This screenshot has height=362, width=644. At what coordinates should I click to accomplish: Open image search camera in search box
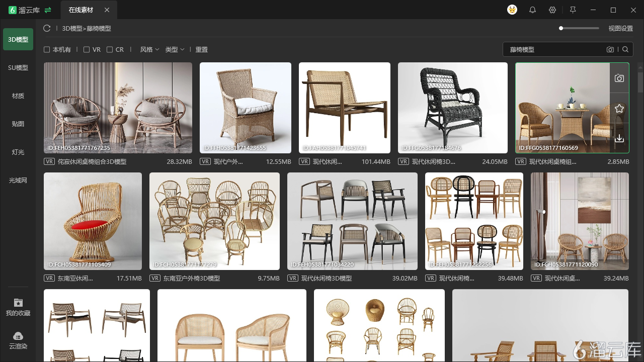[610, 49]
